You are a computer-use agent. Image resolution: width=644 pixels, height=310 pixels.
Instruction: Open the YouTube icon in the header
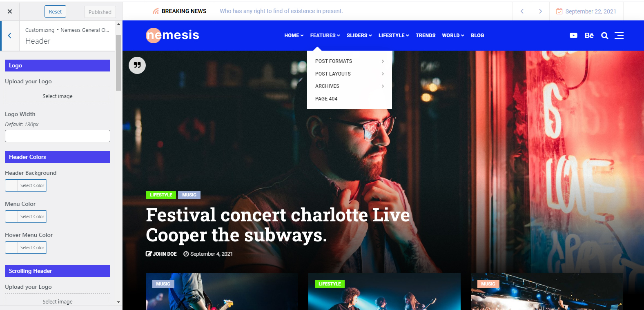point(573,36)
